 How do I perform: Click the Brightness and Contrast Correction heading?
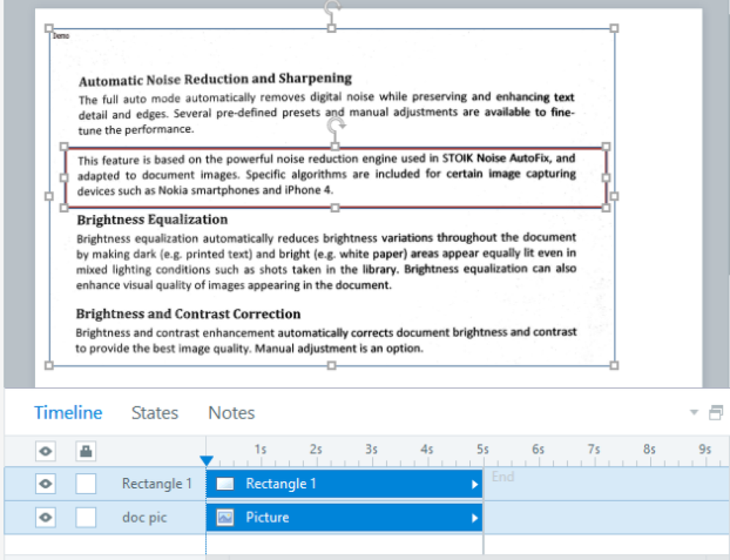[x=188, y=314]
